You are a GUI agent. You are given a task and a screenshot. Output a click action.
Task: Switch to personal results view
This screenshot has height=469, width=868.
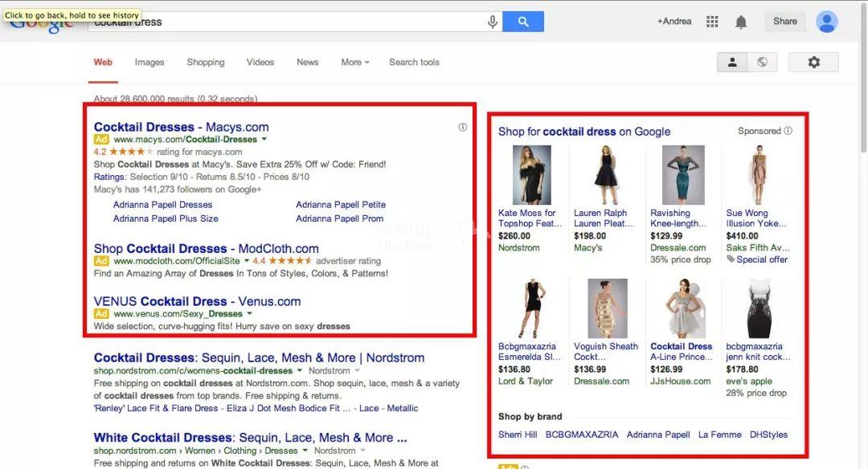click(x=732, y=62)
